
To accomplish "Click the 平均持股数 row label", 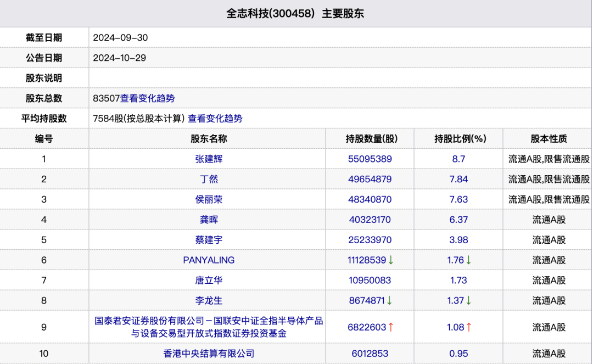I will (x=44, y=119).
